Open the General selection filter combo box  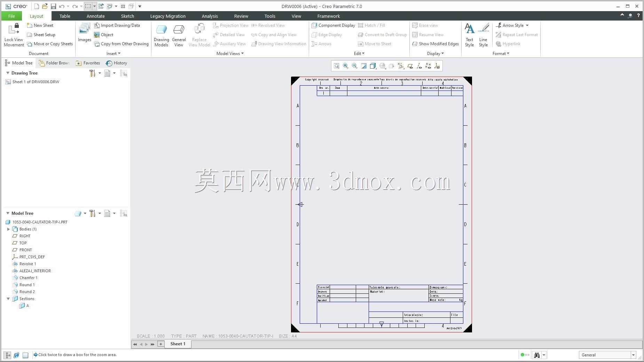click(608, 355)
